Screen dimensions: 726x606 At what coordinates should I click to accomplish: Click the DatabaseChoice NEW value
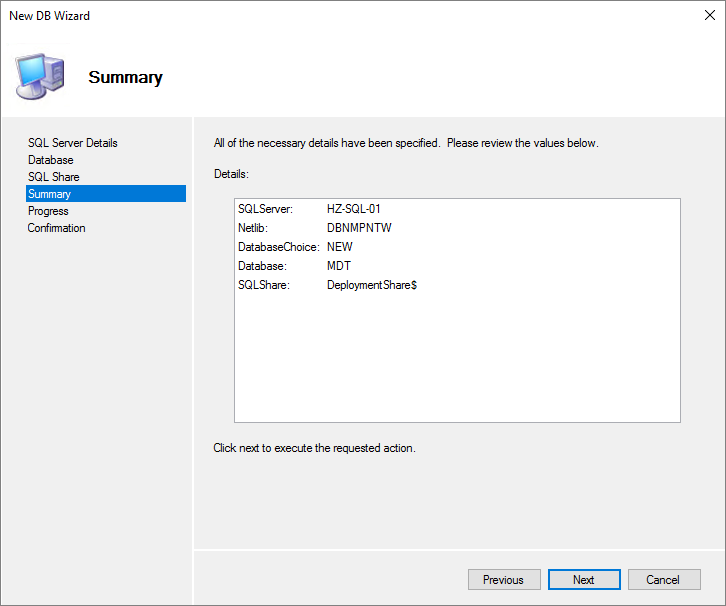coord(340,247)
